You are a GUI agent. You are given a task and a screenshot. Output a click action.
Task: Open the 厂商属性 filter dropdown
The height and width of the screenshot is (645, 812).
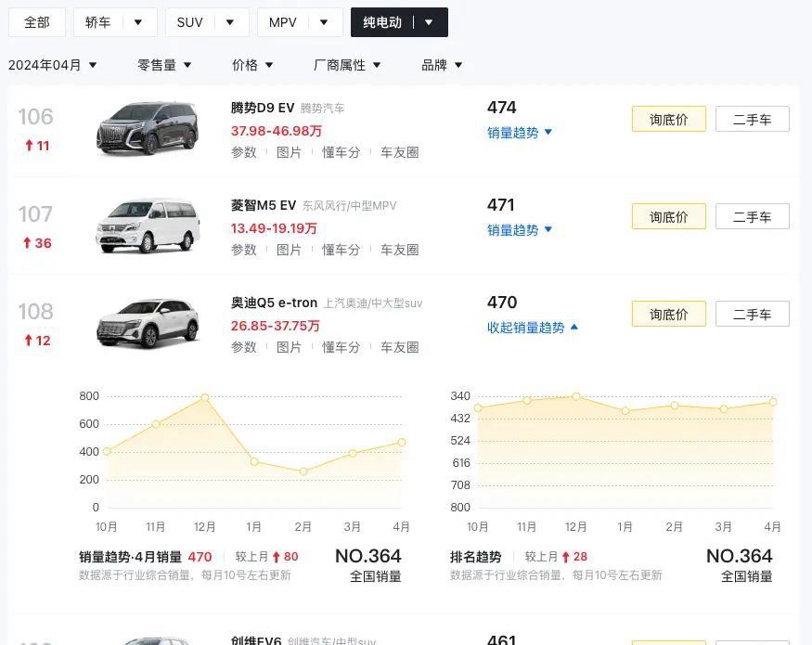click(347, 65)
